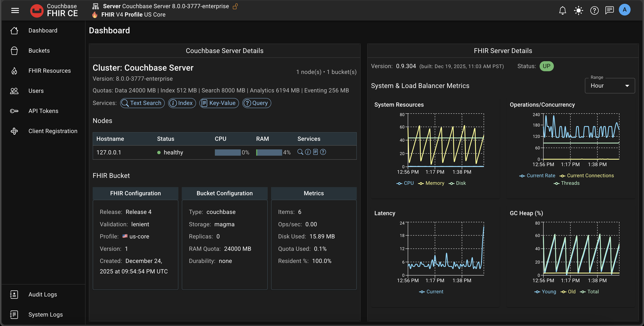644x326 pixels.
Task: Click the dropdown arrow in Range selector
Action: tap(627, 86)
